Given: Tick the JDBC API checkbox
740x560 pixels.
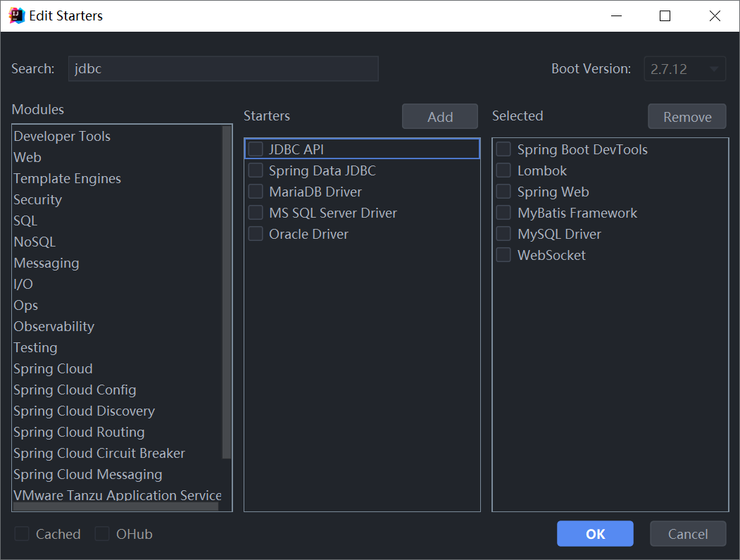Looking at the screenshot, I should pyautogui.click(x=256, y=149).
